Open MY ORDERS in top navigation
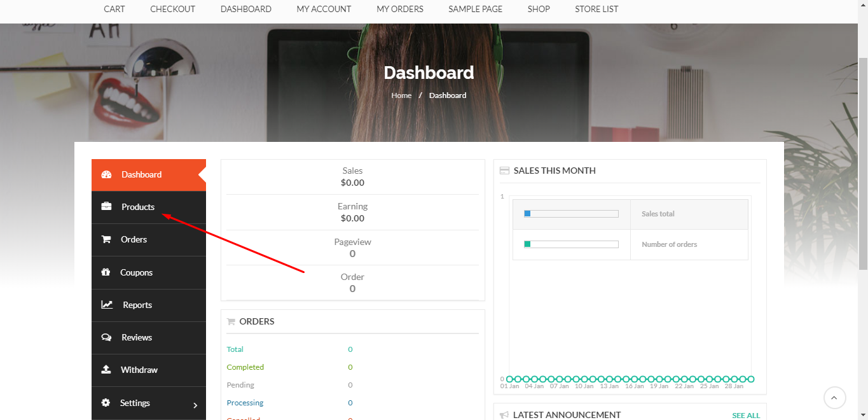868x420 pixels. [x=400, y=9]
